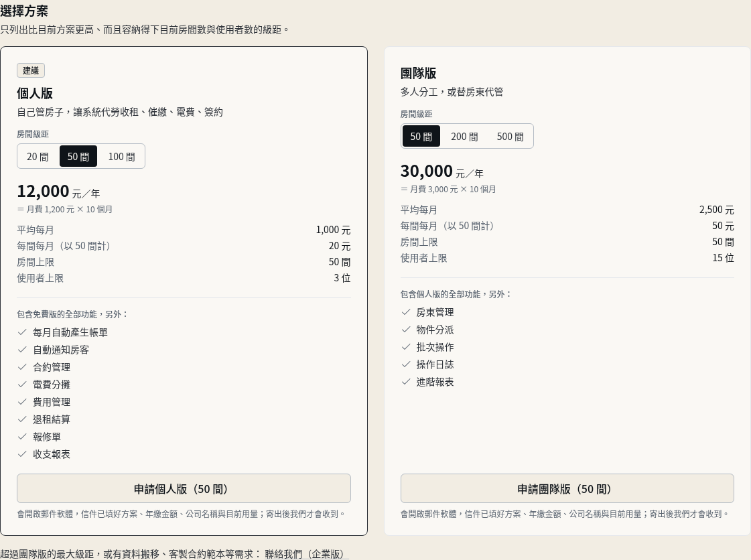The image size is (751, 560).
Task: Click the 2,500 元 average monthly value
Action: click(717, 210)
